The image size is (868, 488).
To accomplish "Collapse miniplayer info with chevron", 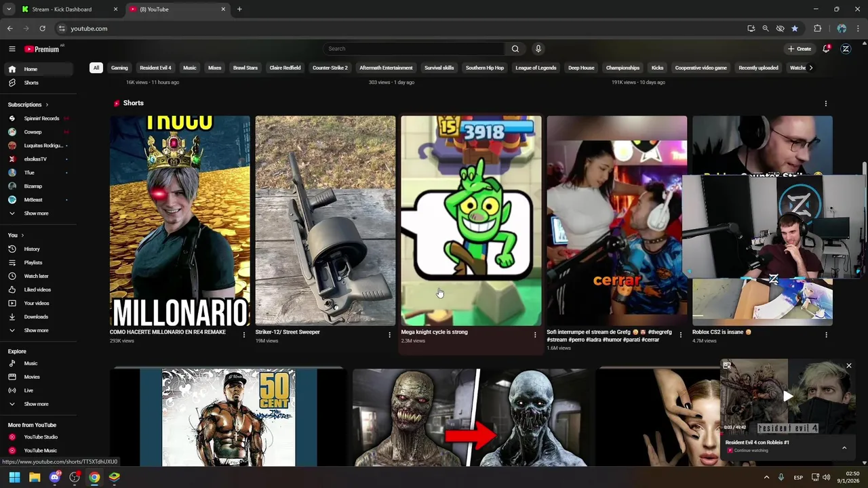I will click(844, 448).
